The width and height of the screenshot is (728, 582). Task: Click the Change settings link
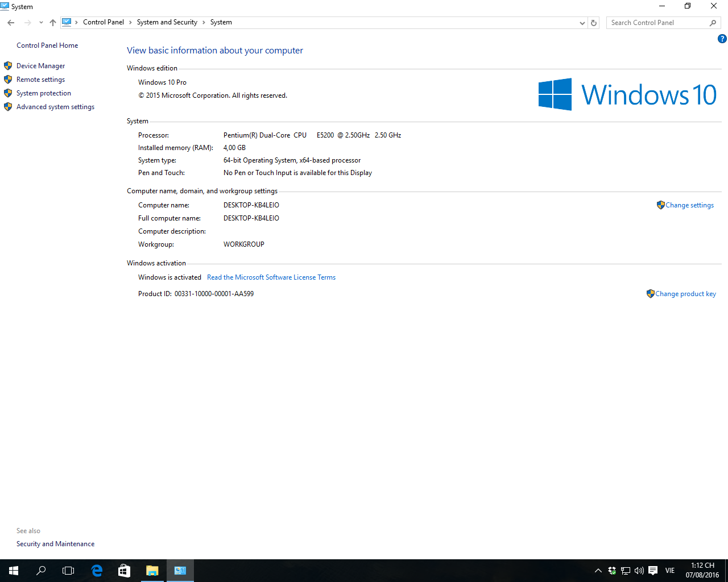[689, 205]
